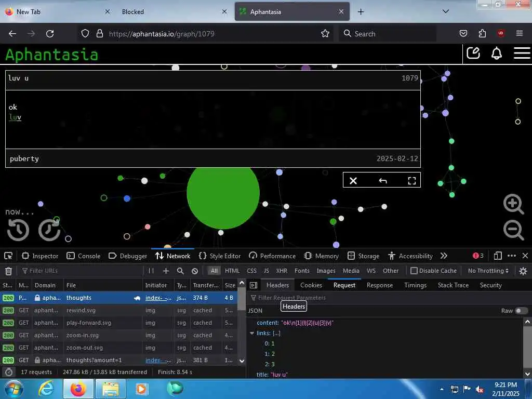This screenshot has width=532, height=399.
Task: Click the new thought compose icon
Action: 473,54
